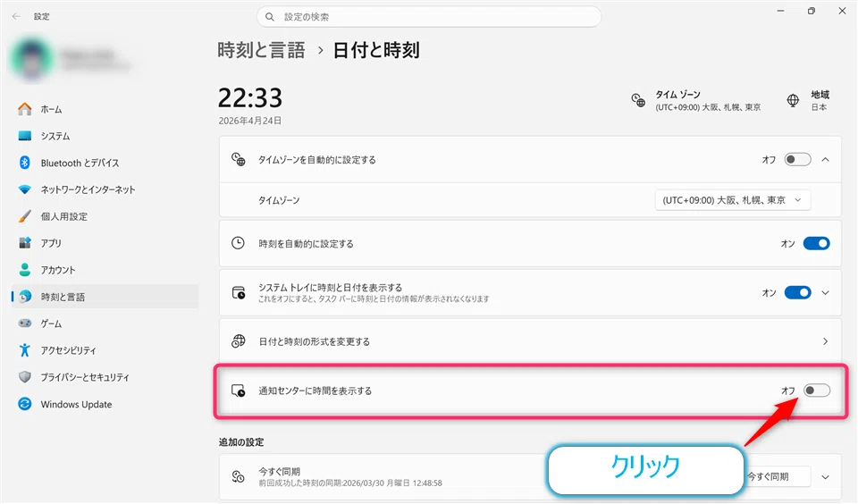Turn off 時刻を自動的に設定する switch

click(816, 244)
